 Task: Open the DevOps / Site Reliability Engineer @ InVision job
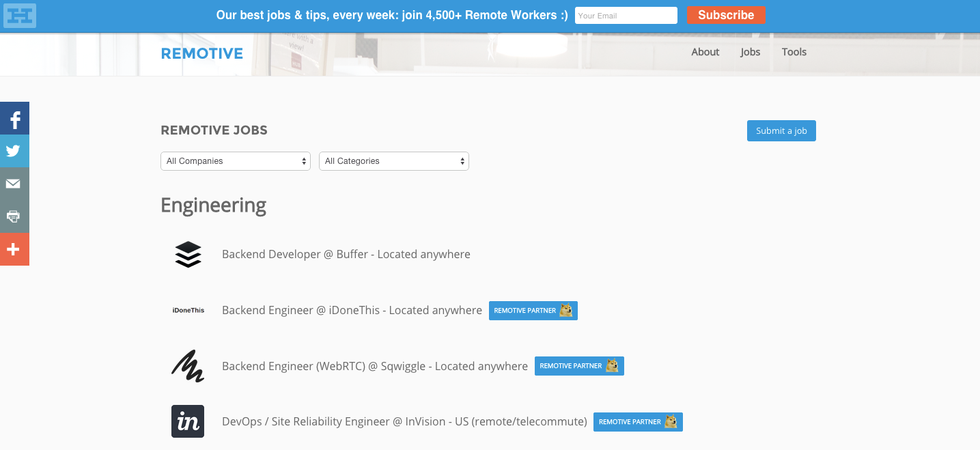tap(404, 421)
